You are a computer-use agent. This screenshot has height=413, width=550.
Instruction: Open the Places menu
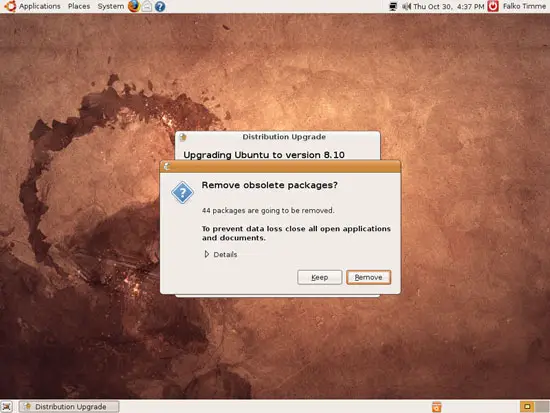(x=79, y=6)
